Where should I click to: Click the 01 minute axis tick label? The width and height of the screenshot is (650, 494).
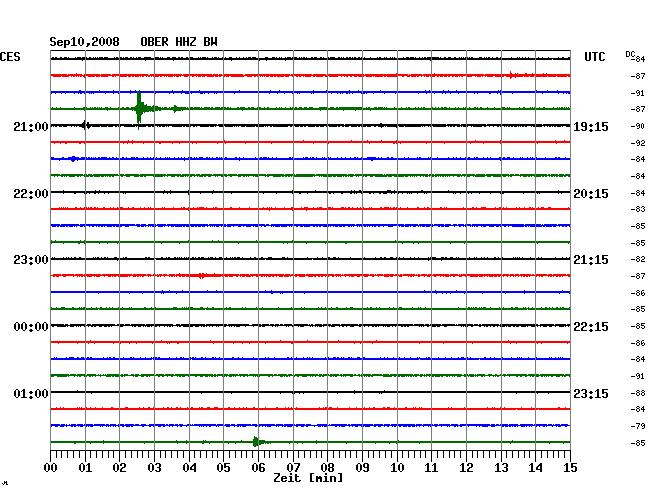point(85,467)
